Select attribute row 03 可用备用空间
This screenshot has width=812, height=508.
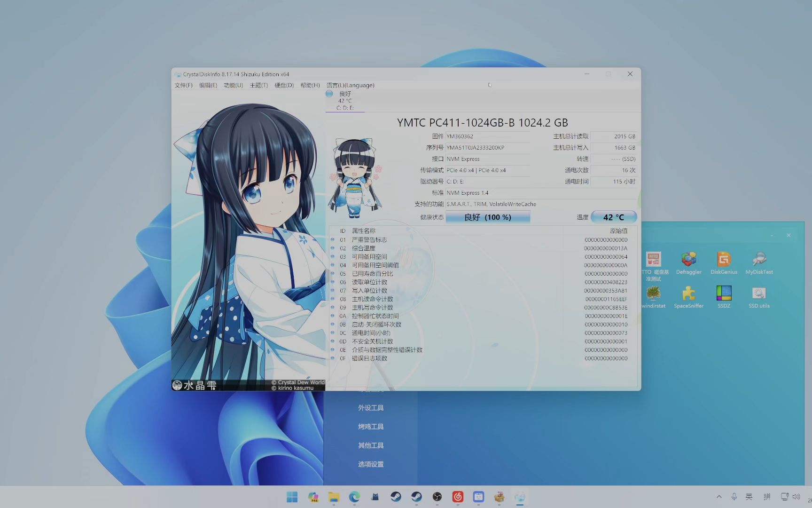pyautogui.click(x=483, y=257)
